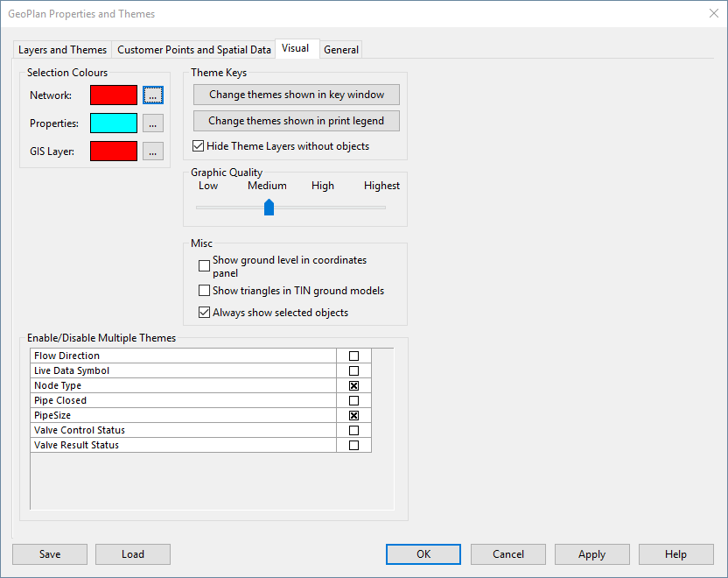728x578 pixels.
Task: Open Customer Points and Spatial Data tab
Action: coord(194,50)
